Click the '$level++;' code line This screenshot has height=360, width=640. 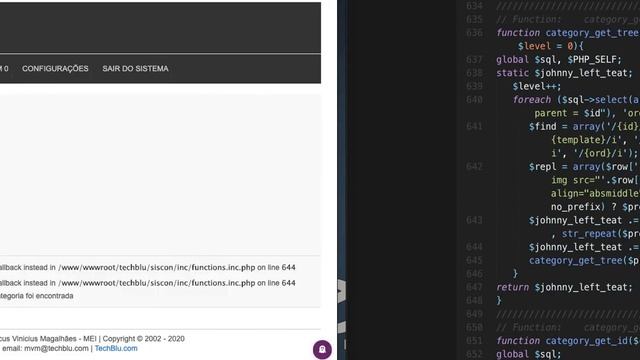coord(537,87)
